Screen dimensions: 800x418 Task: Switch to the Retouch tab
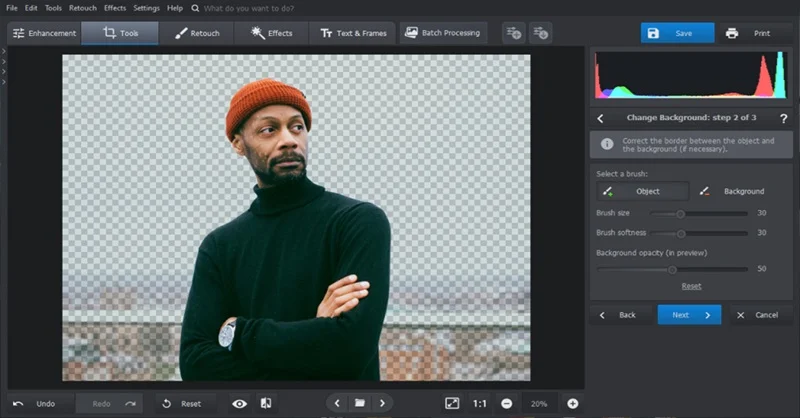coord(197,33)
